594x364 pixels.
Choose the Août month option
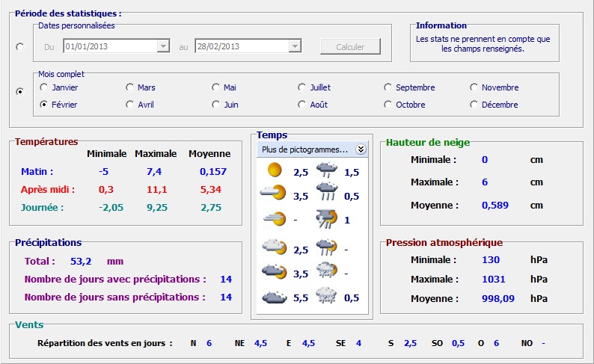point(302,105)
